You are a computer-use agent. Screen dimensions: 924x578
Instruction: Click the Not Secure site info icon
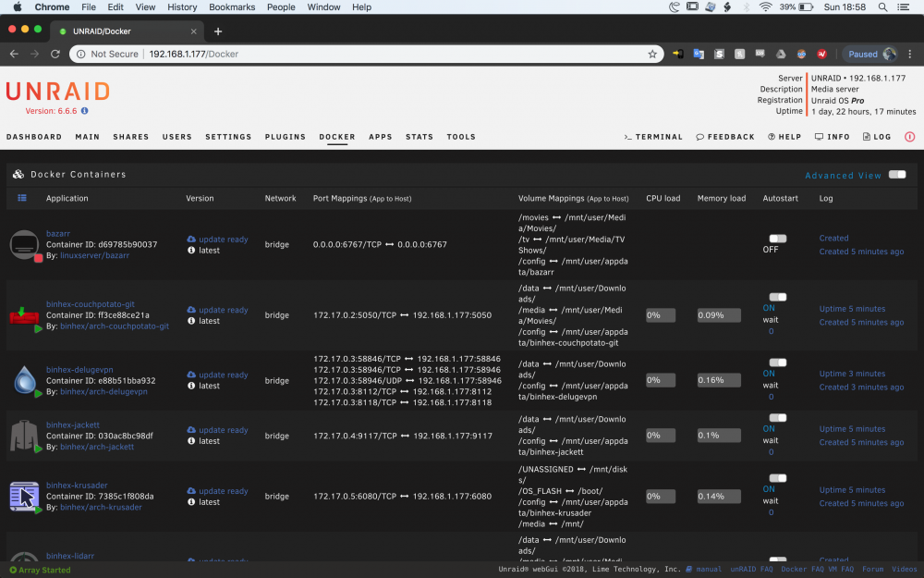[80, 55]
